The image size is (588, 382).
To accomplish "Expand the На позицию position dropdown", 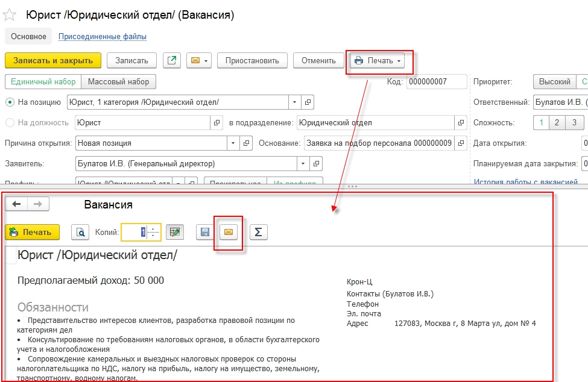I will coord(295,102).
